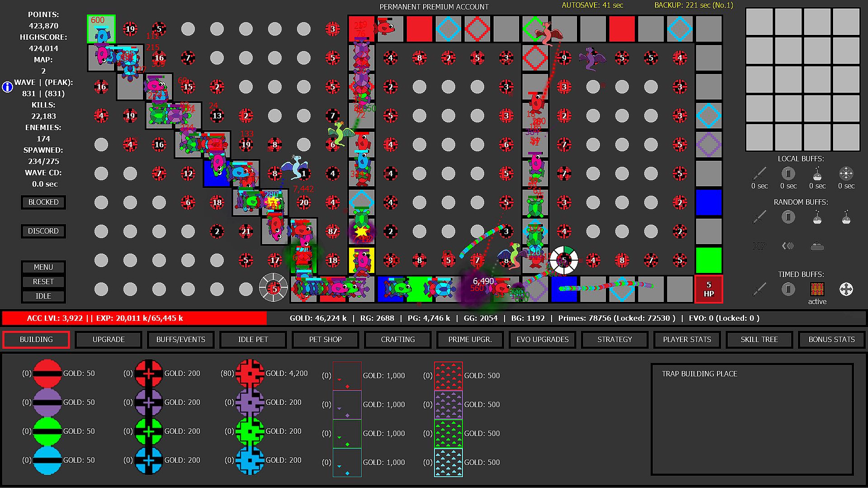Image resolution: width=868 pixels, height=488 pixels.
Task: Click the active spike trap timed buff icon
Action: pyautogui.click(x=817, y=289)
